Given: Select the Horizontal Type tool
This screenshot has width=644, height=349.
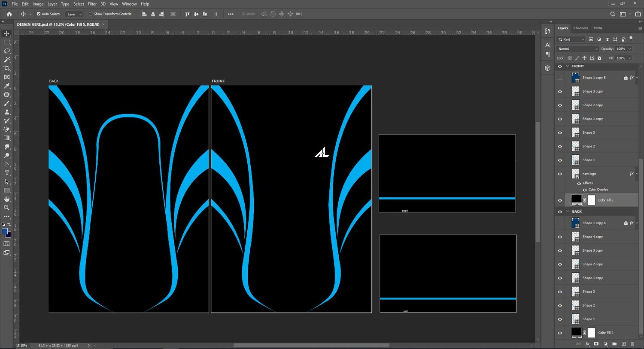Looking at the screenshot, I should pos(7,173).
